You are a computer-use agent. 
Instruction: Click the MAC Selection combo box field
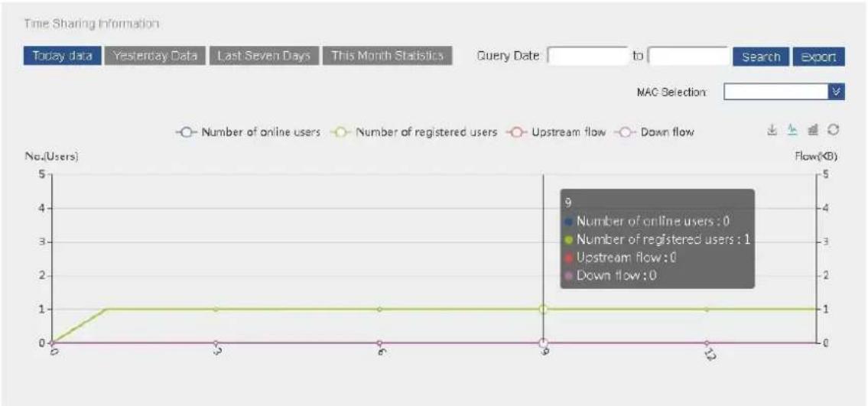pyautogui.click(x=784, y=92)
